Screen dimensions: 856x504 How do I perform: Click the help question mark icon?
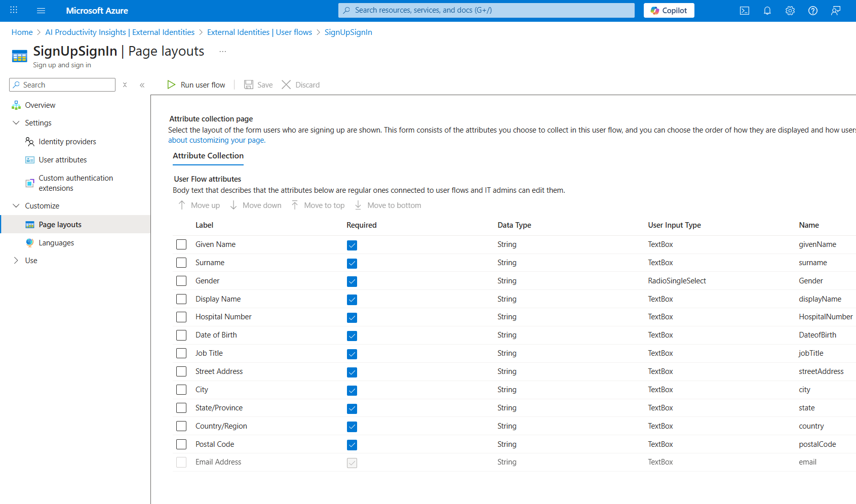pos(812,11)
